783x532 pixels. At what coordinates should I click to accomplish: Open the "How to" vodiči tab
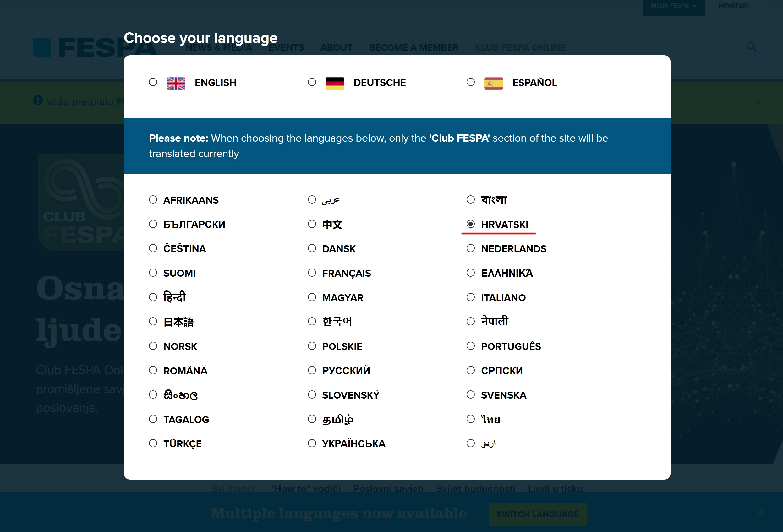(x=305, y=489)
